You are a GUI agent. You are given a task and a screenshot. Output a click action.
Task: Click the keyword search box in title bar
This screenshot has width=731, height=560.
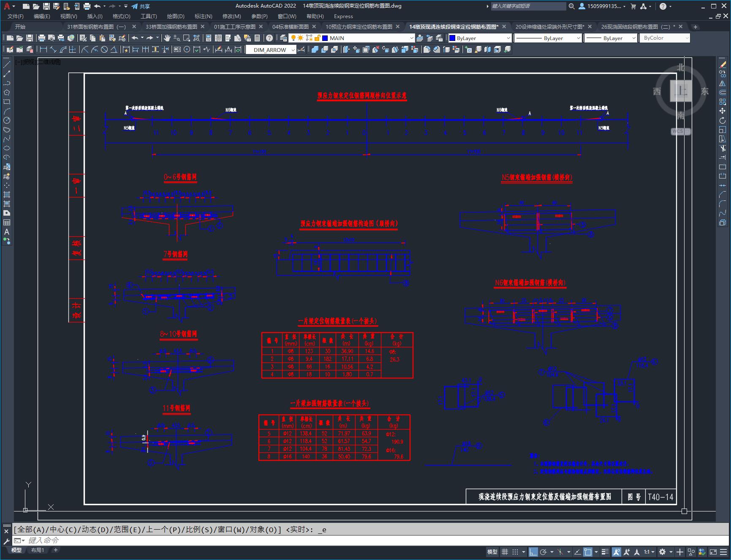coord(528,6)
